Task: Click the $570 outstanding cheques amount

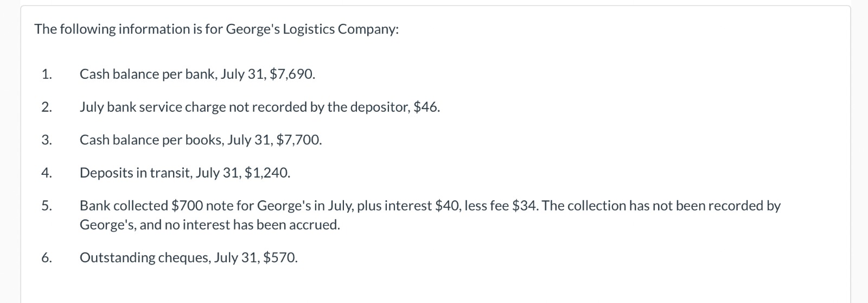Action: [280, 258]
